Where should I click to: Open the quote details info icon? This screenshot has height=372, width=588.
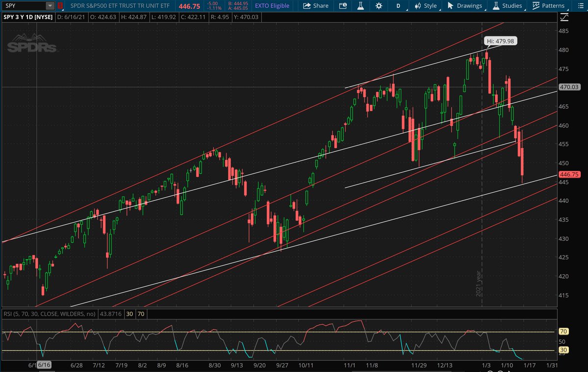pos(343,6)
